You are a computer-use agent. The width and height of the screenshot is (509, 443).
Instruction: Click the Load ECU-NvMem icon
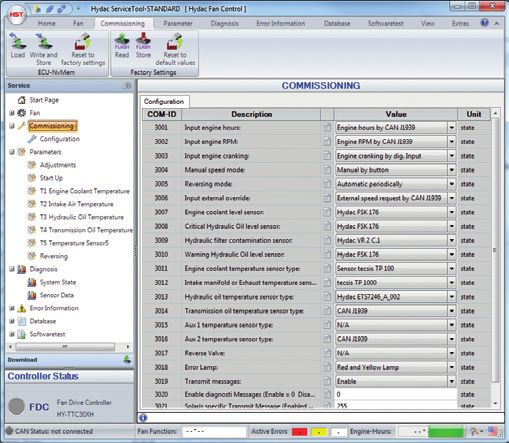[x=17, y=41]
